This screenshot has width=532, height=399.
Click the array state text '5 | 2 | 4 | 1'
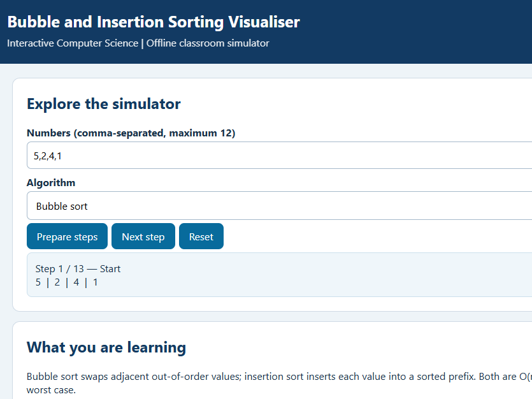click(x=66, y=282)
